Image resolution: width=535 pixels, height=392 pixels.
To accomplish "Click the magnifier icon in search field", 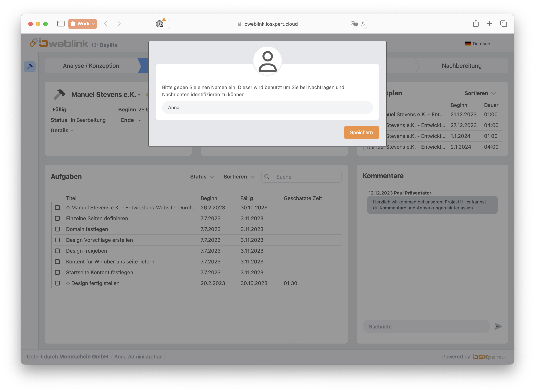I will pyautogui.click(x=267, y=177).
